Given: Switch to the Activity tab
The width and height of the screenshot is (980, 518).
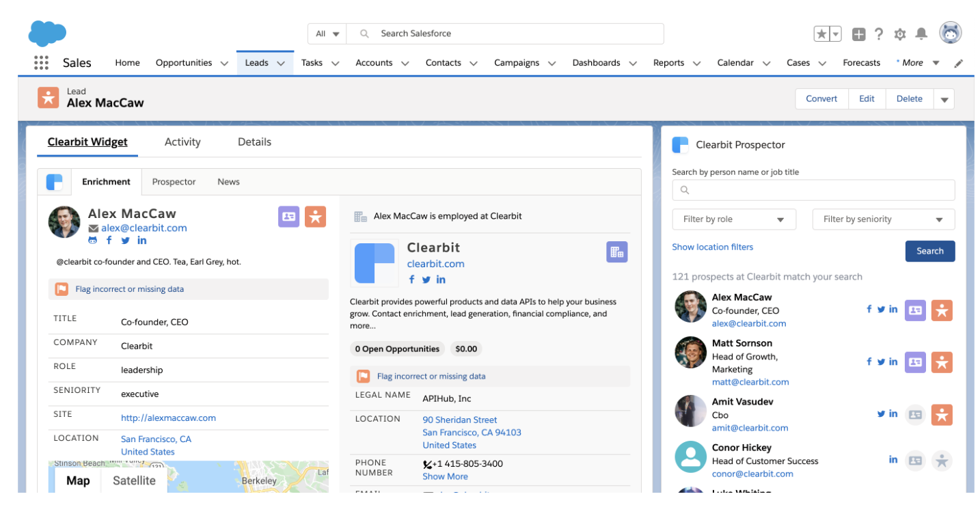Looking at the screenshot, I should pyautogui.click(x=182, y=142).
